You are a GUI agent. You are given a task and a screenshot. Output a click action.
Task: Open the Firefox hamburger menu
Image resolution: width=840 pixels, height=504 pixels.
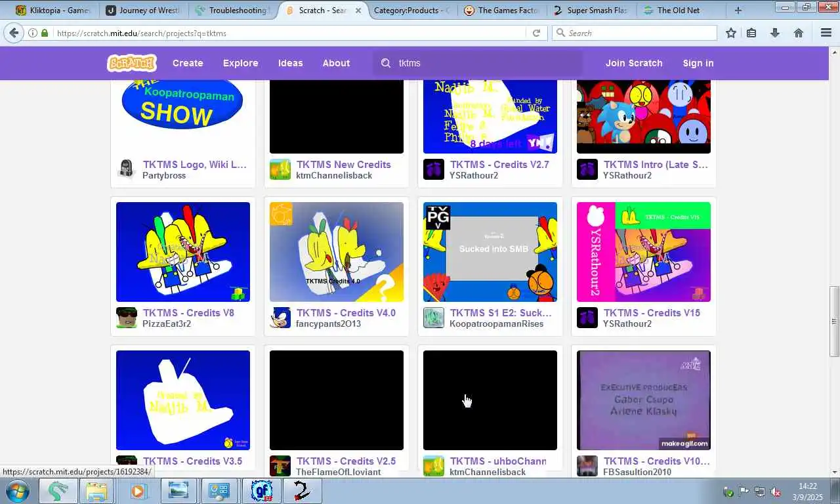[826, 33]
